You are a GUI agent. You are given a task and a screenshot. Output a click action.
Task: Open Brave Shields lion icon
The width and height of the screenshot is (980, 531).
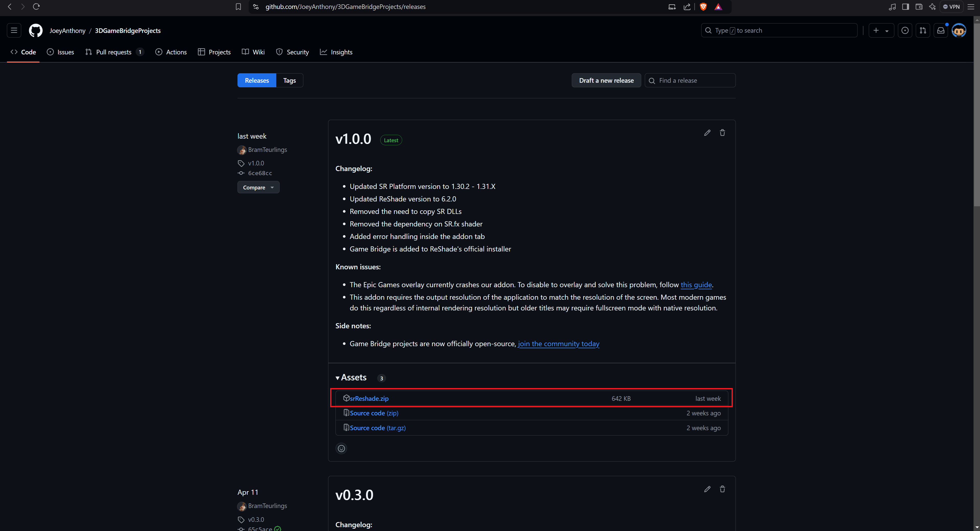click(703, 6)
